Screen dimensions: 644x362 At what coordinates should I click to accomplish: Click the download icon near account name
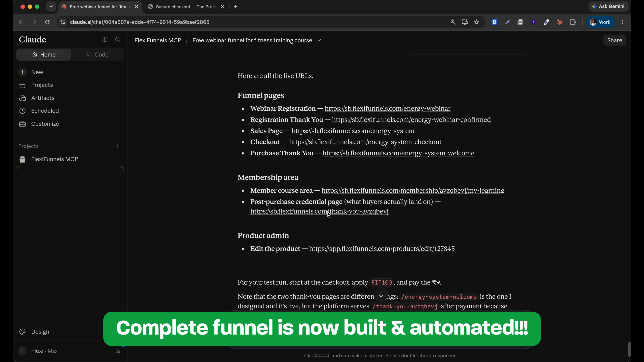[118, 351]
